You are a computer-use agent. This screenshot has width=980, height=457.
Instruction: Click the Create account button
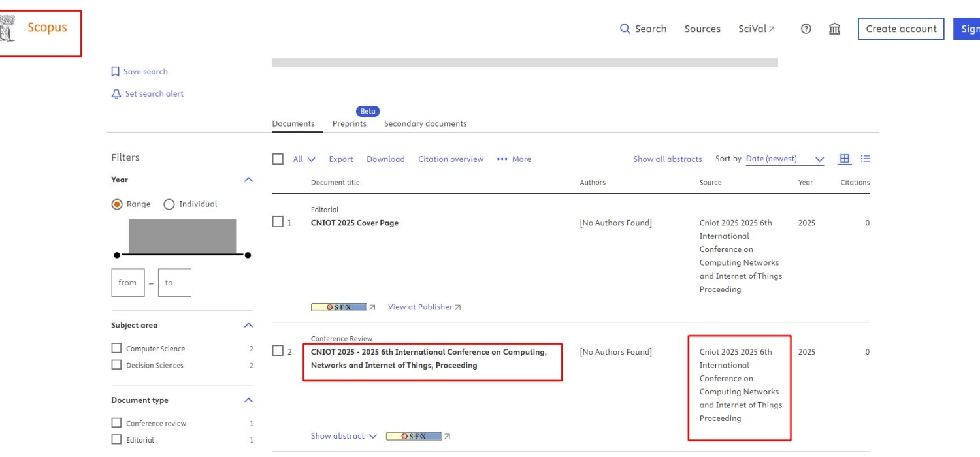901,29
